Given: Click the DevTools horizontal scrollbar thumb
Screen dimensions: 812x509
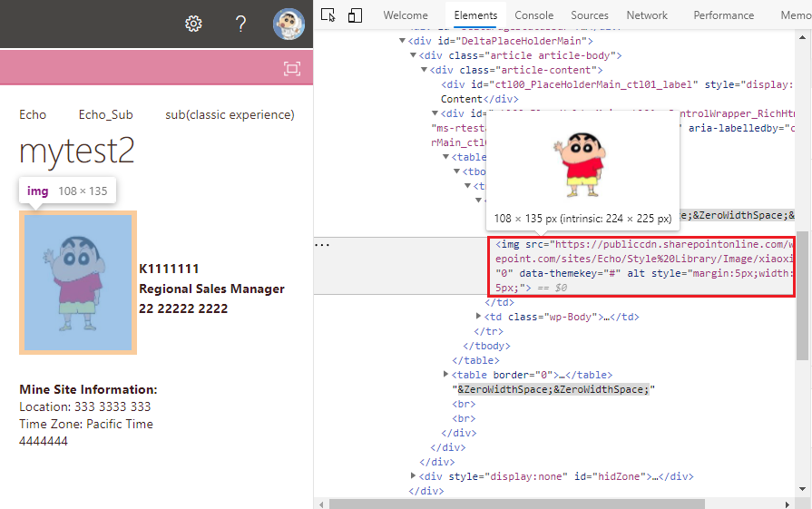Looking at the screenshot, I should pyautogui.click(x=517, y=504).
